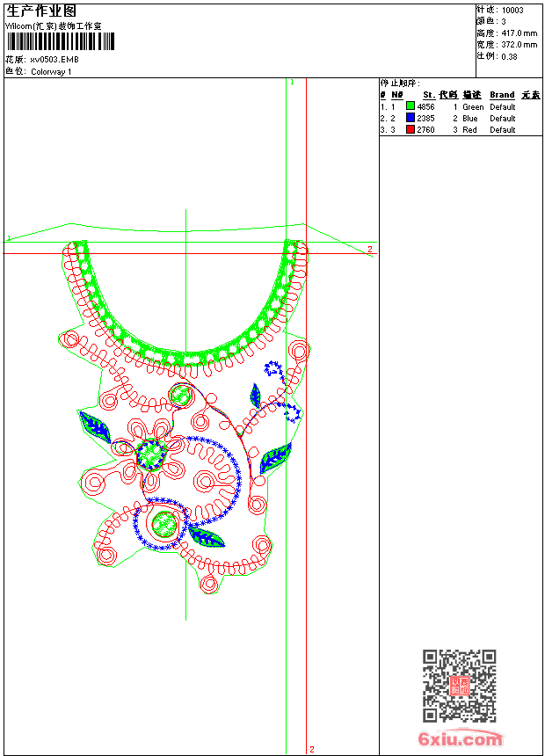The height and width of the screenshot is (756, 545).
Task: Select 'Default' brand in the Green row
Action: click(503, 107)
